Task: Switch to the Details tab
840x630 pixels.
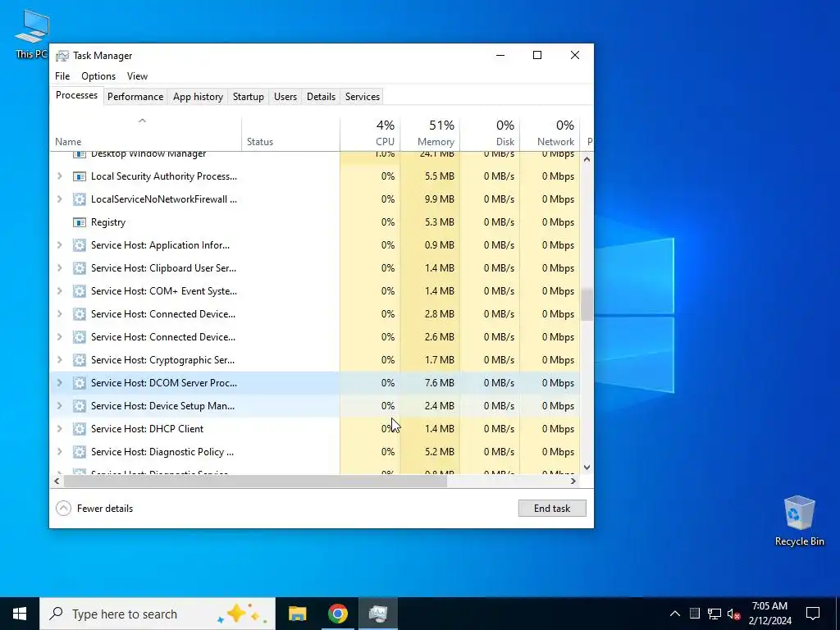Action: (321, 97)
